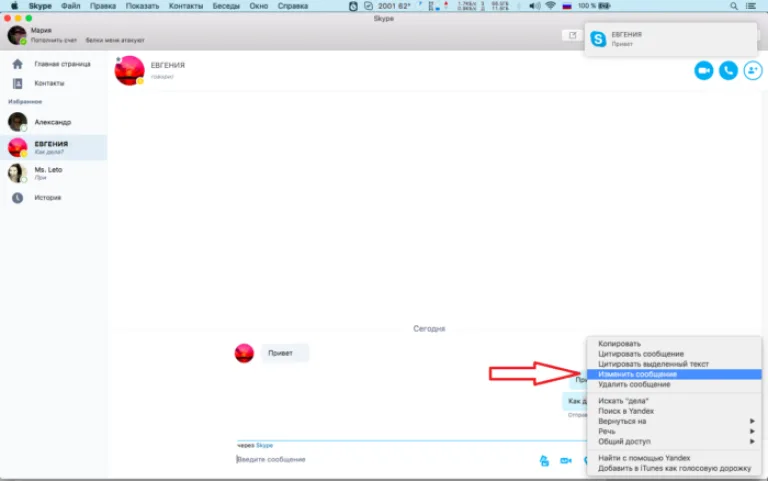Click the send file icon in message bar
Viewport: 768px width, 481px height.
coord(544,460)
